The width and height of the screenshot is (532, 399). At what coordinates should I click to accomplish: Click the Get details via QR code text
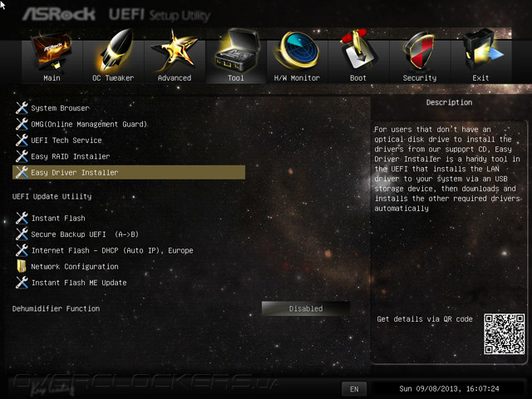[x=425, y=319]
